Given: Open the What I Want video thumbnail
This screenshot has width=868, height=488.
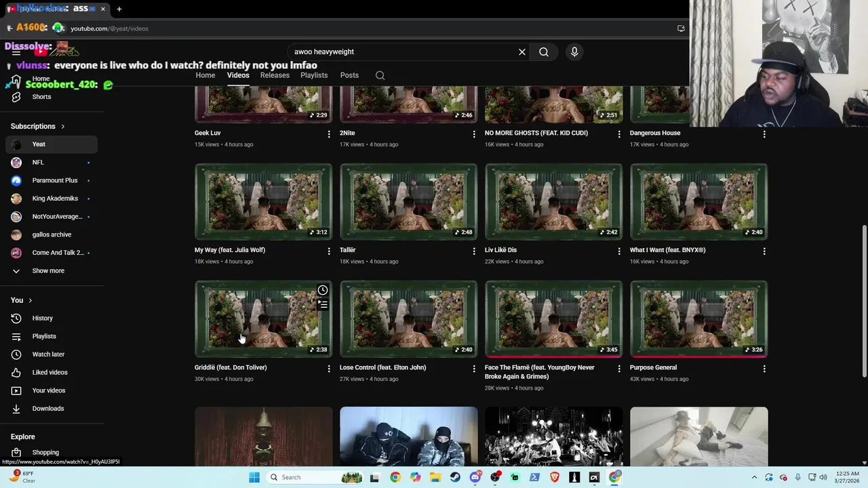Looking at the screenshot, I should (x=698, y=201).
